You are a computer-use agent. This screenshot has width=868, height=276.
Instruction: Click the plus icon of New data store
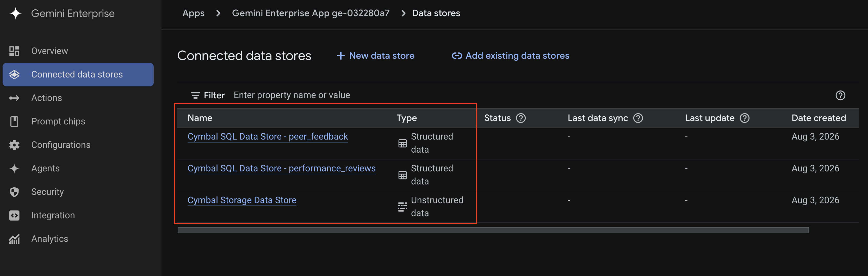(x=341, y=56)
